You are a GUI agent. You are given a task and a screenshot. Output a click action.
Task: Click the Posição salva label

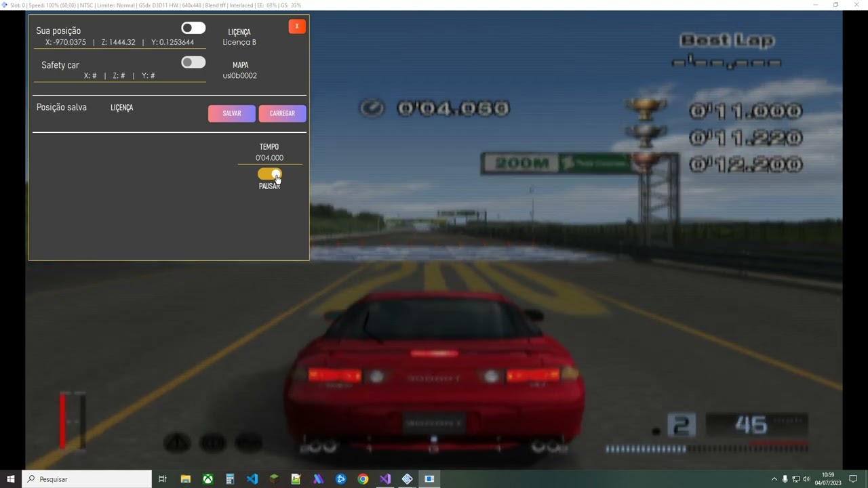click(x=62, y=107)
